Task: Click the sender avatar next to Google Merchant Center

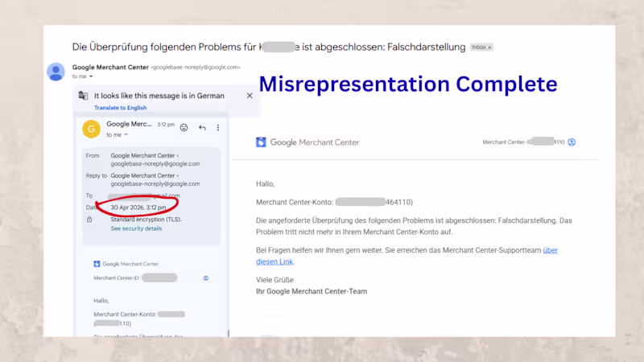Action: (56, 72)
